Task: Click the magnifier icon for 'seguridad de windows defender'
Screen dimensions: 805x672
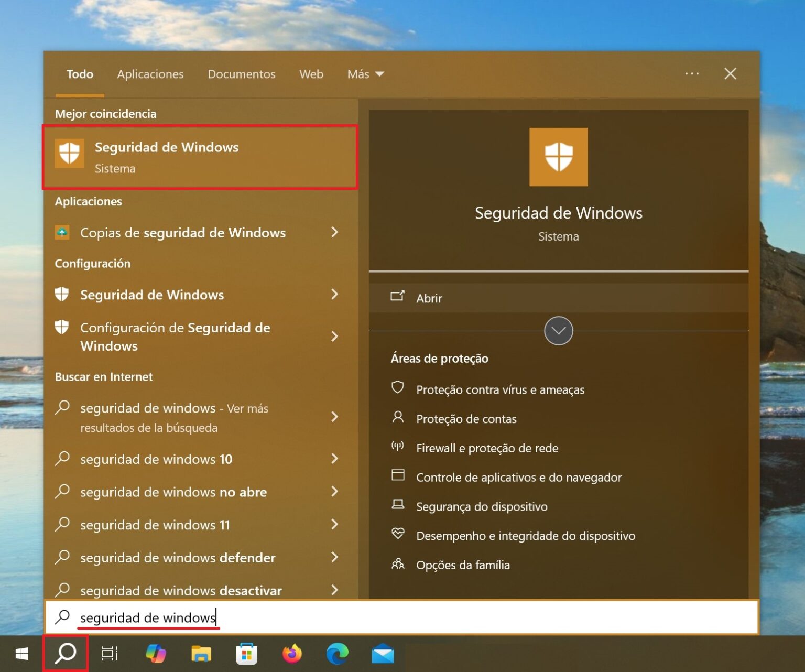Action: coord(62,557)
